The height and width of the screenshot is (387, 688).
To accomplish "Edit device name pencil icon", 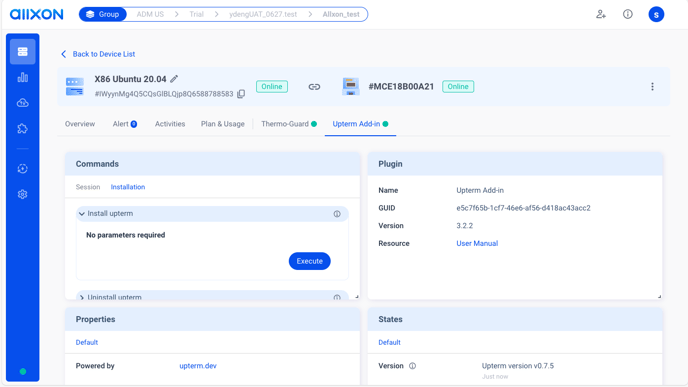I will pos(174,79).
